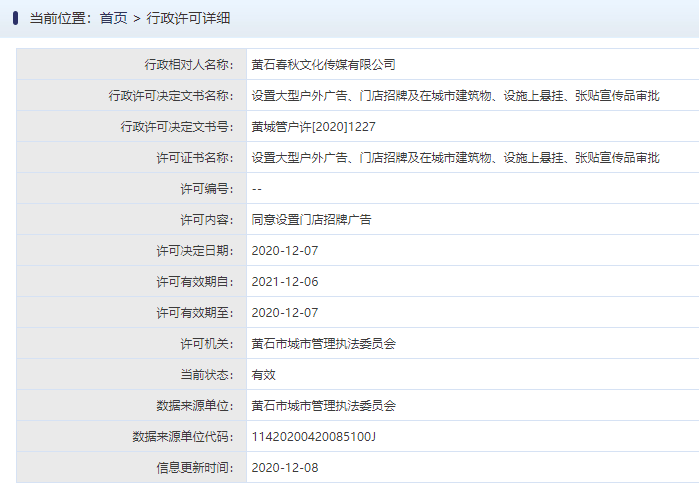Screen dimensions: 699x491
Task: Click the 行政许可详细 breadcrumb text
Action: (188, 18)
